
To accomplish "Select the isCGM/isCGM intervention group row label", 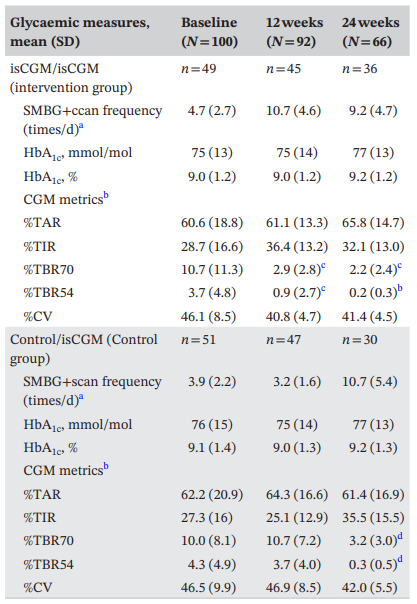I will tap(71, 78).
